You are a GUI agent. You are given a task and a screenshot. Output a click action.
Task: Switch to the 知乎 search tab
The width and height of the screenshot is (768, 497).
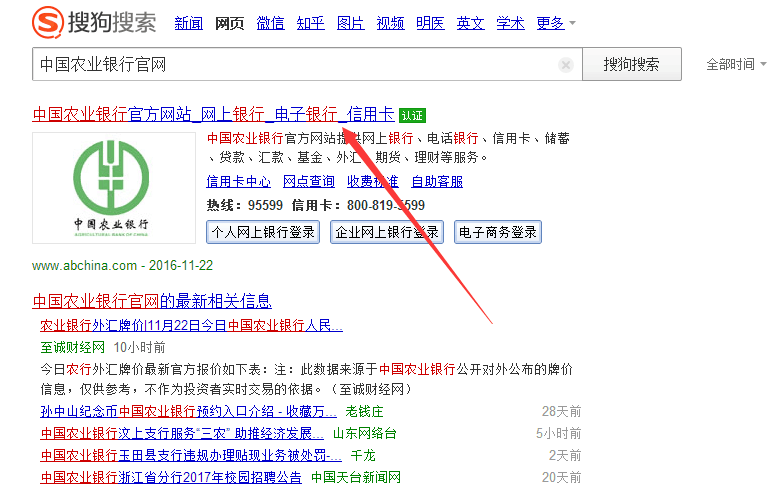(311, 23)
